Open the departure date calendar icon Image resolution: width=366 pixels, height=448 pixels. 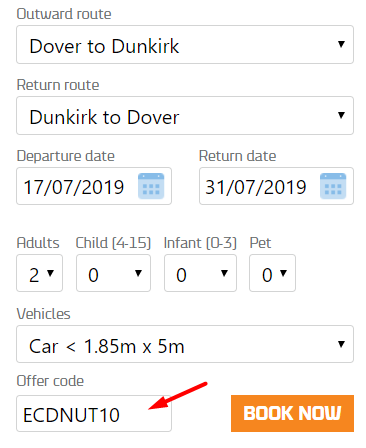151,186
